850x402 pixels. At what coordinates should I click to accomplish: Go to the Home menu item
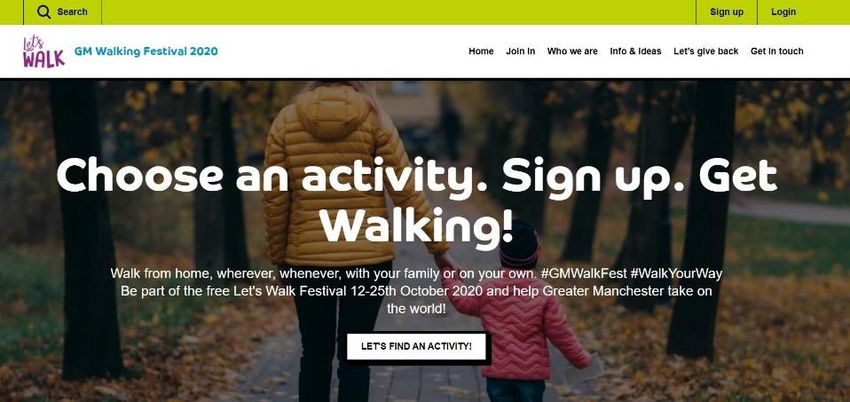[481, 51]
